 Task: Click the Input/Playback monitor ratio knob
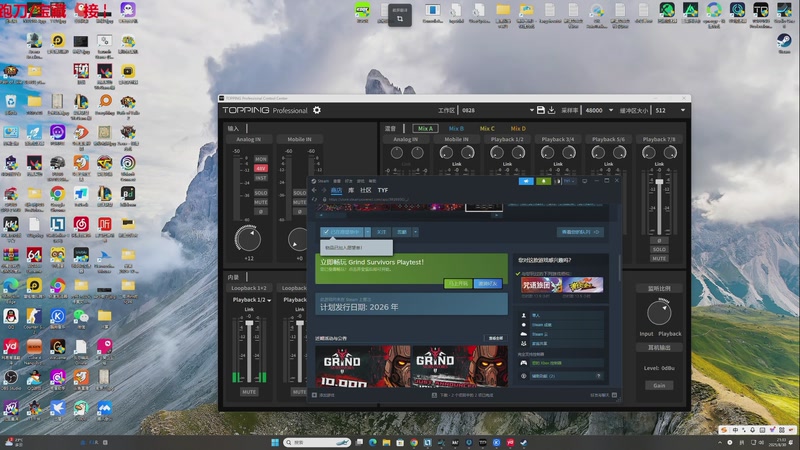[x=659, y=313]
